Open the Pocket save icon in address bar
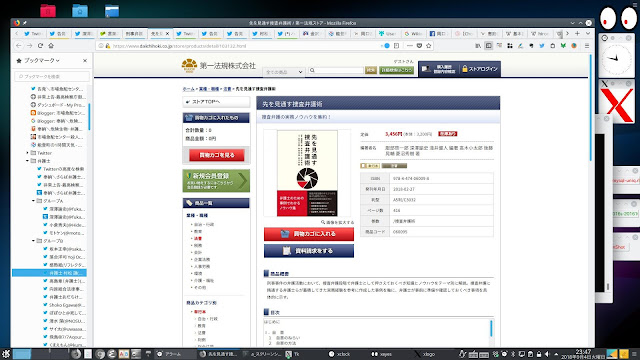The image size is (640, 360). pyautogui.click(x=419, y=46)
